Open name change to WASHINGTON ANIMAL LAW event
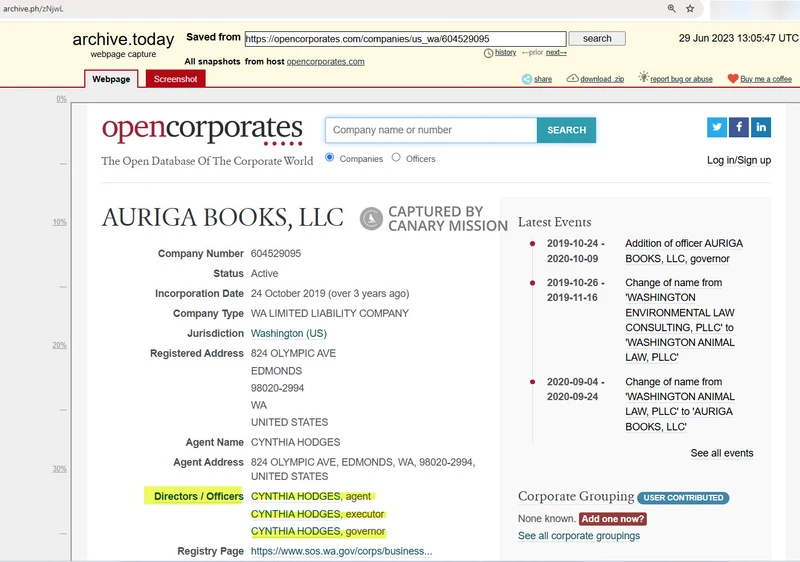 680,320
